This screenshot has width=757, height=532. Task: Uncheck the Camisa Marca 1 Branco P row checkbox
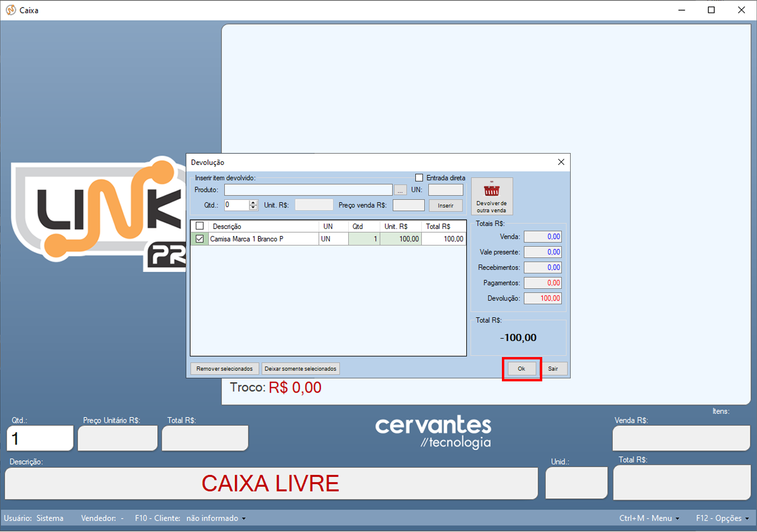[200, 239]
